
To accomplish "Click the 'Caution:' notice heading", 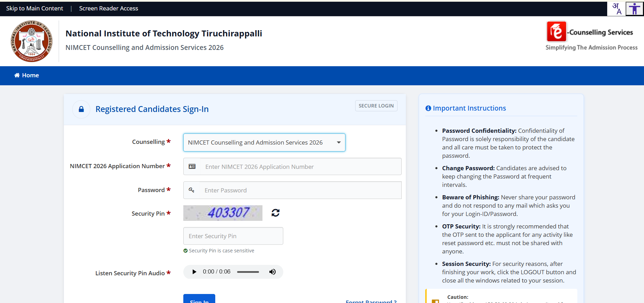I will [458, 297].
